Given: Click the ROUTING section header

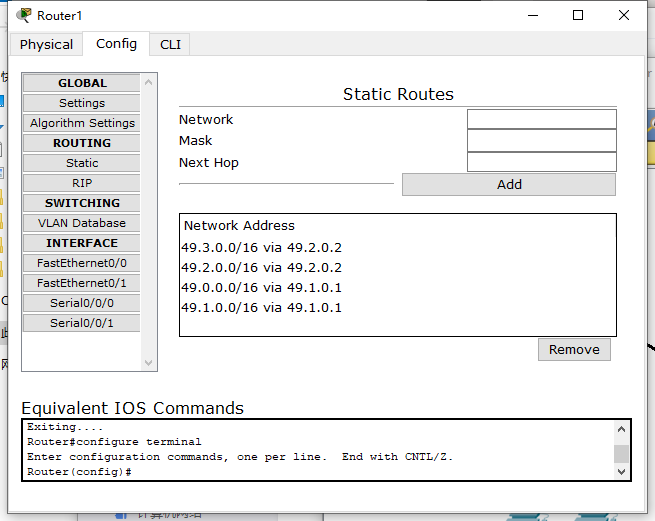Looking at the screenshot, I should point(82,143).
